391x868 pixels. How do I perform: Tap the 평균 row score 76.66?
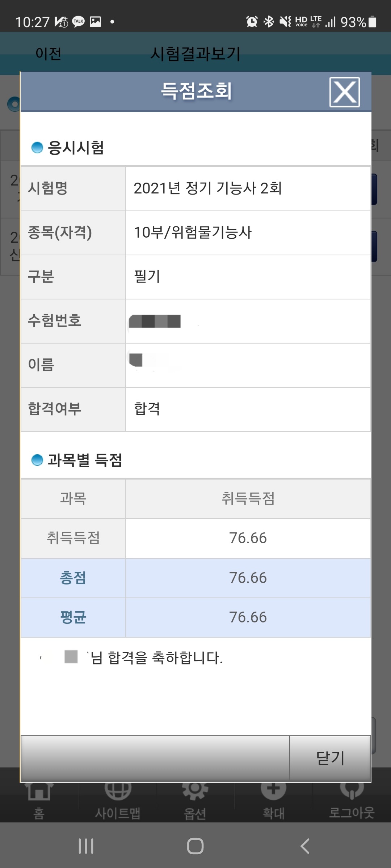[248, 617]
